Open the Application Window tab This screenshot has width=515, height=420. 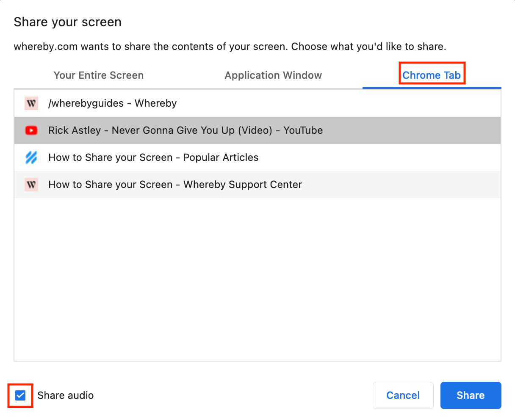click(x=273, y=75)
